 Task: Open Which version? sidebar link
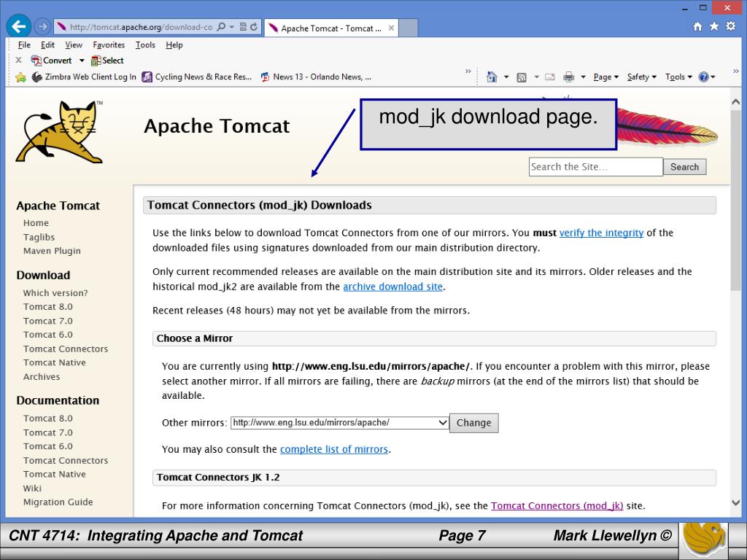coord(55,293)
